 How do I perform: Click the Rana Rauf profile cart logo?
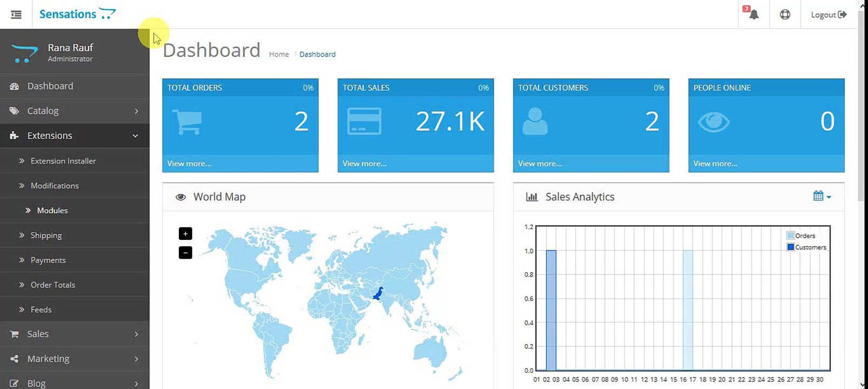(x=24, y=53)
